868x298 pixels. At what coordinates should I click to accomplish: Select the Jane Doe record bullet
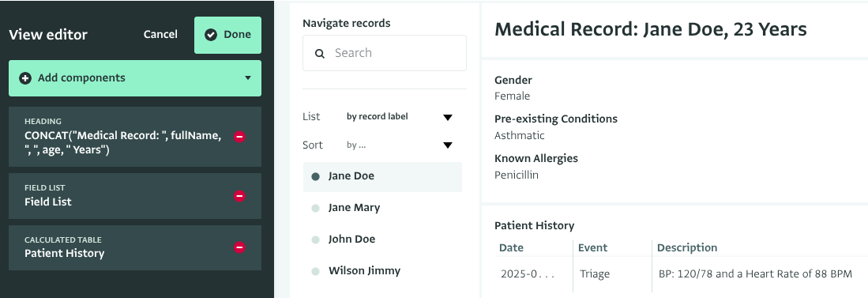tap(316, 177)
